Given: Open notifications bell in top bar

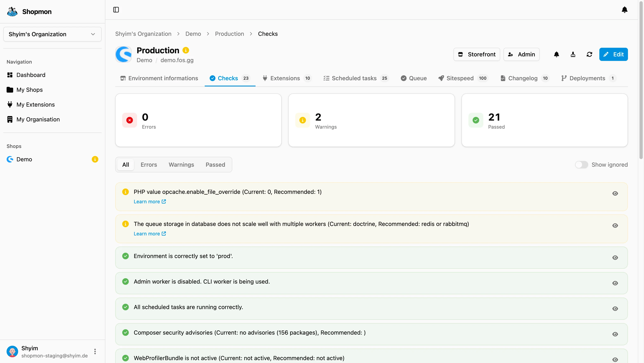Looking at the screenshot, I should tap(624, 10).
